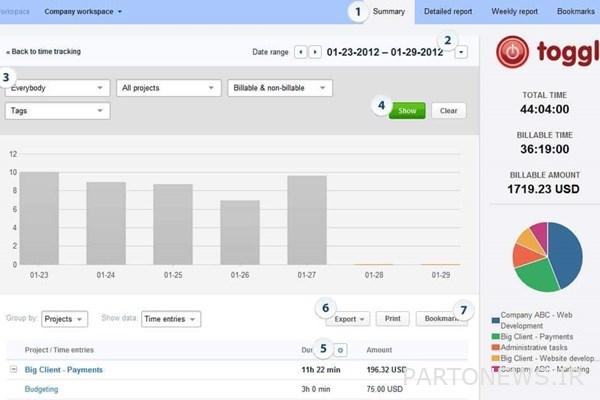Collapse the Big Client - Payments row
Image resolution: width=600 pixels, height=400 pixels.
pos(13,369)
